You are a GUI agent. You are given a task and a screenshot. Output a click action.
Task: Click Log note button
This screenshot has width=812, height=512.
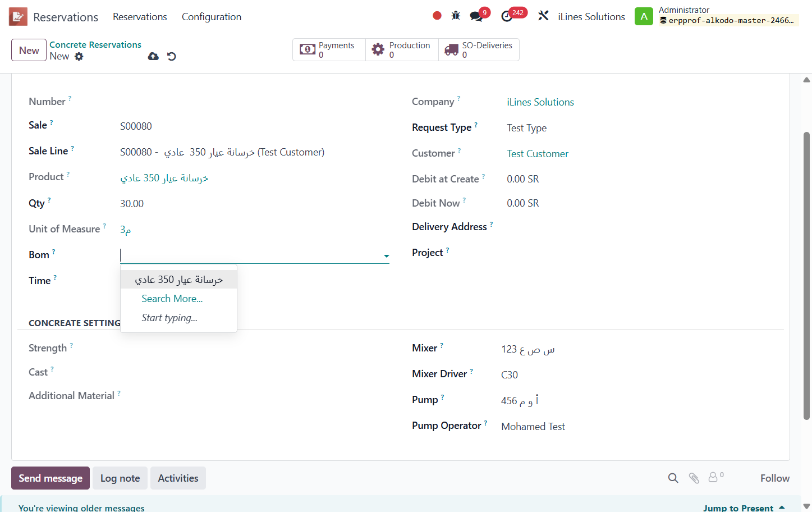click(120, 478)
